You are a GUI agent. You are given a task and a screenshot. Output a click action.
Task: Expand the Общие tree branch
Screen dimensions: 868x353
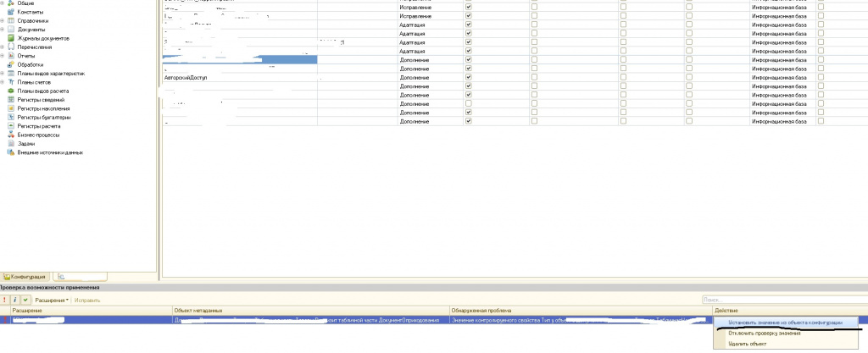[3, 3]
